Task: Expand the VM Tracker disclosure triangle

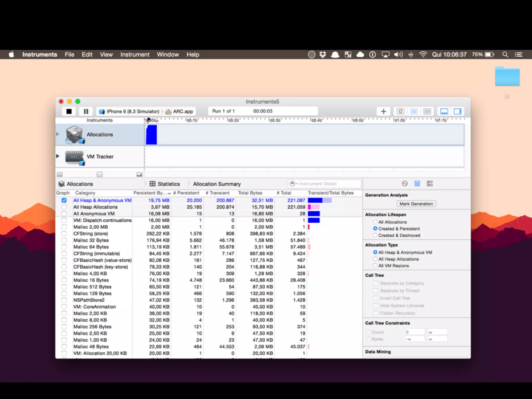Action: (58, 156)
